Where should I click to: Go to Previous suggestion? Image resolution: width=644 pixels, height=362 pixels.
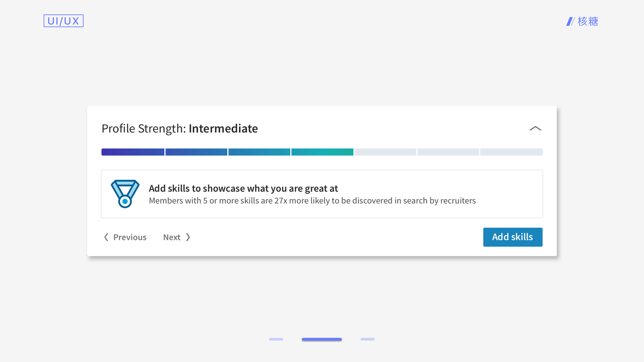pyautogui.click(x=130, y=237)
